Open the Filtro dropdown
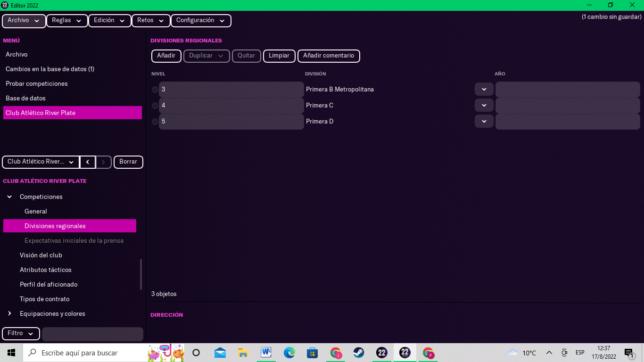644x362 pixels. click(21, 334)
